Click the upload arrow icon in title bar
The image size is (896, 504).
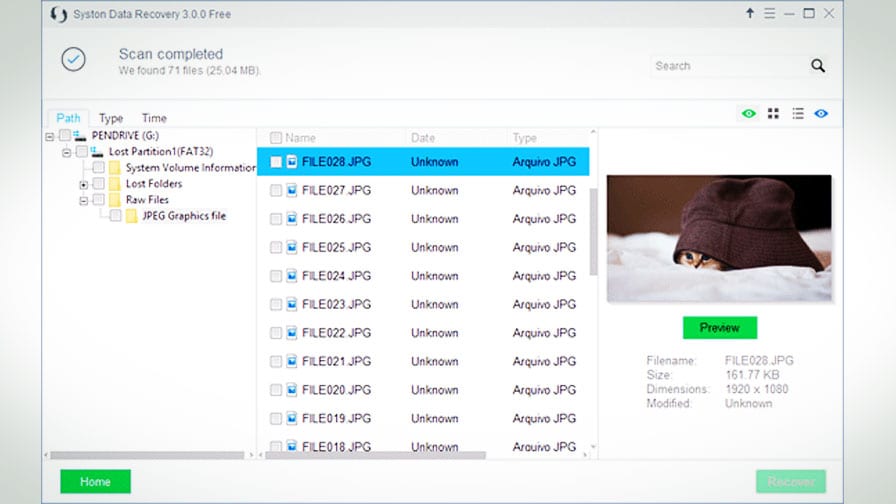point(750,13)
